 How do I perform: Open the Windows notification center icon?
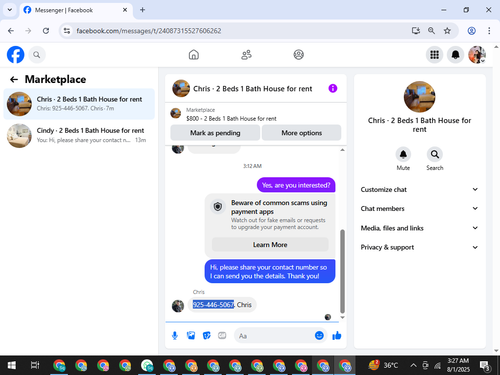[x=485, y=366]
